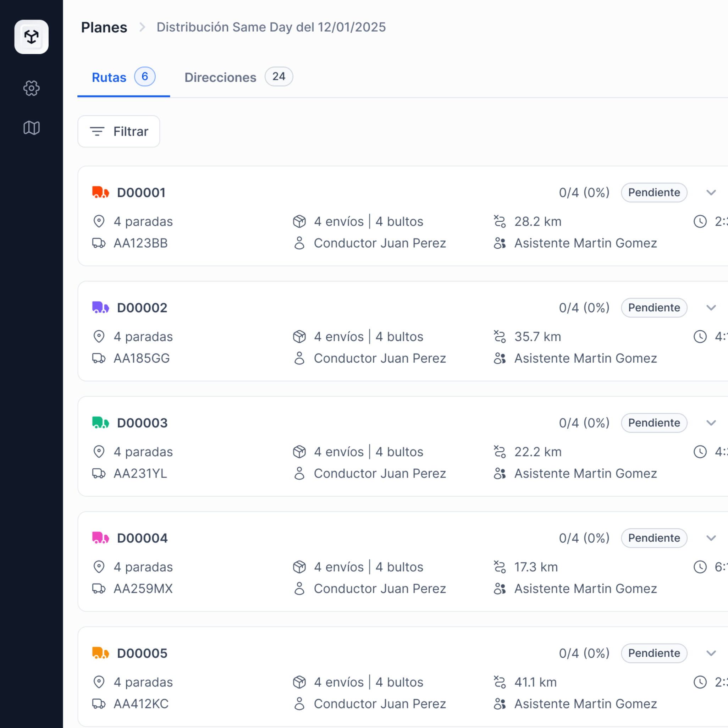Click the orange truck icon for D00005
Viewport: 728px width, 728px height.
pyautogui.click(x=100, y=653)
